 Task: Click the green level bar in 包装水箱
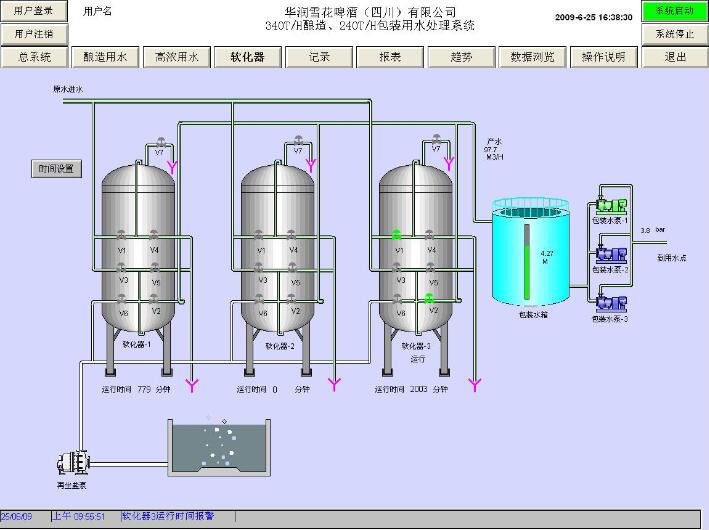click(x=527, y=272)
